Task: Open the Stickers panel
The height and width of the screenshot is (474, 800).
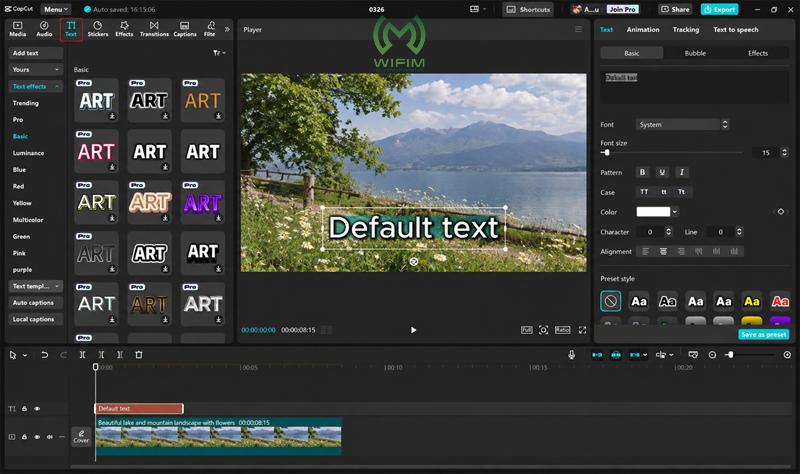Action: click(x=98, y=29)
